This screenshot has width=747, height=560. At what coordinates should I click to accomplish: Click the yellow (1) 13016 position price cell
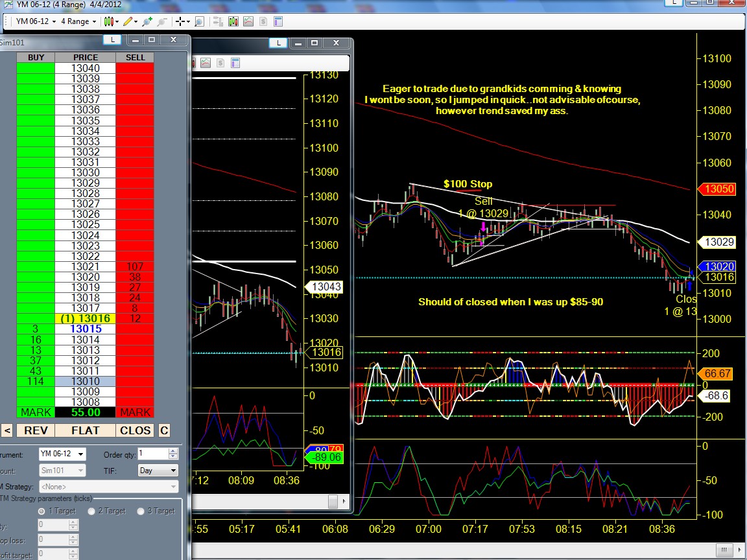(86, 319)
